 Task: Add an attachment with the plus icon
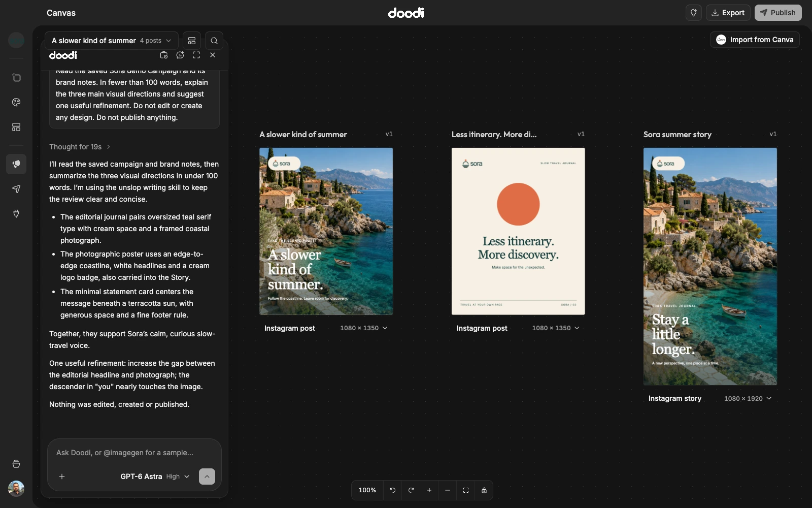(62, 477)
